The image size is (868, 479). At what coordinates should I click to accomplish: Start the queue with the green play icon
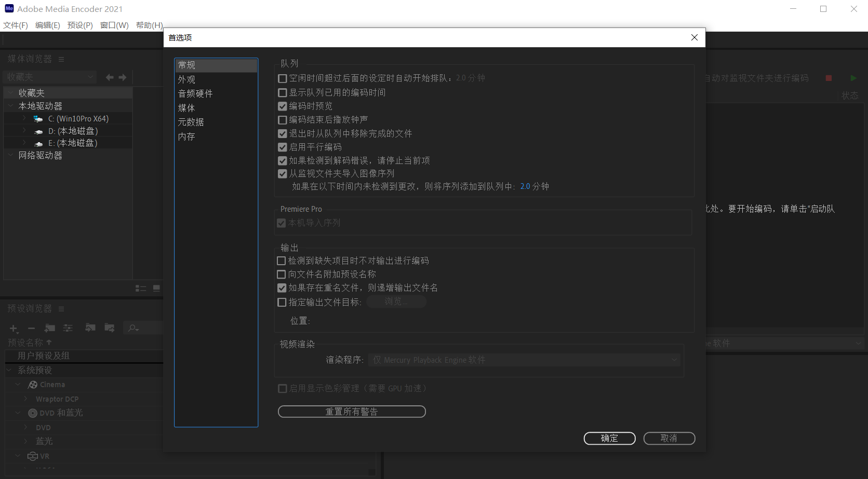[853, 78]
